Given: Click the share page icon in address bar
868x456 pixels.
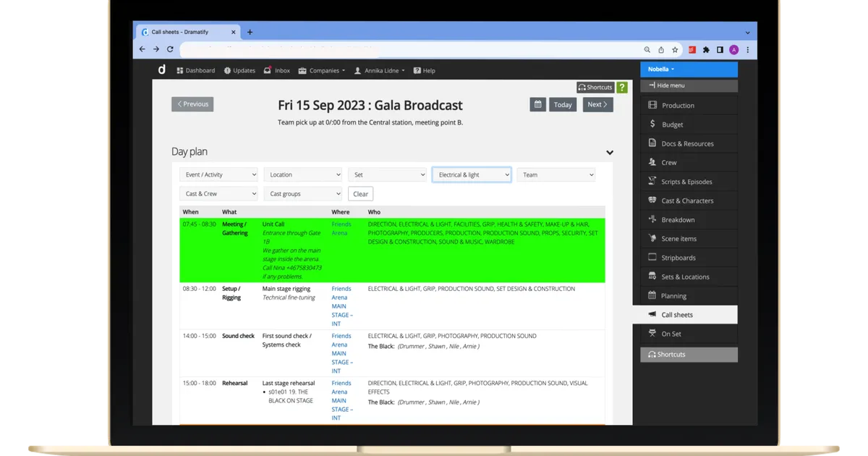Looking at the screenshot, I should click(x=661, y=50).
